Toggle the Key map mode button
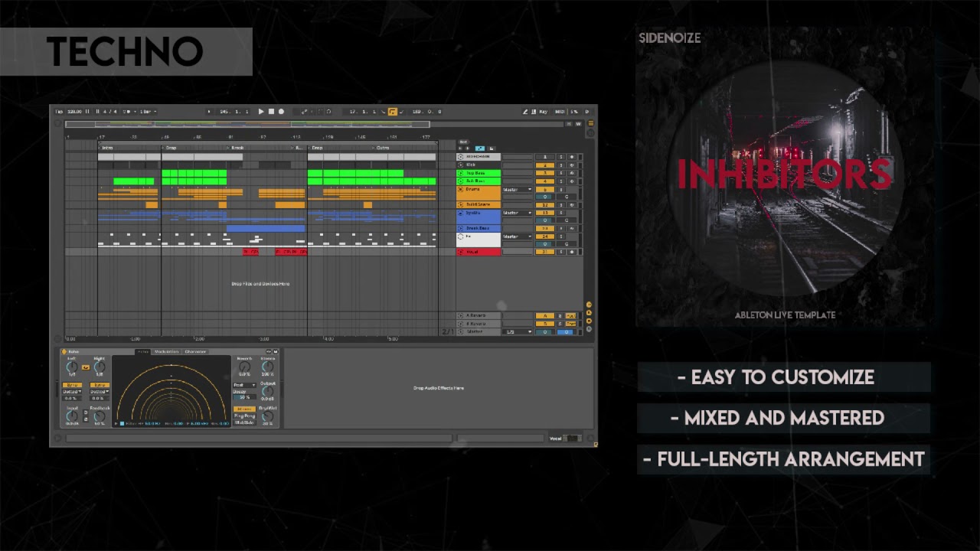980x551 pixels. coord(543,112)
